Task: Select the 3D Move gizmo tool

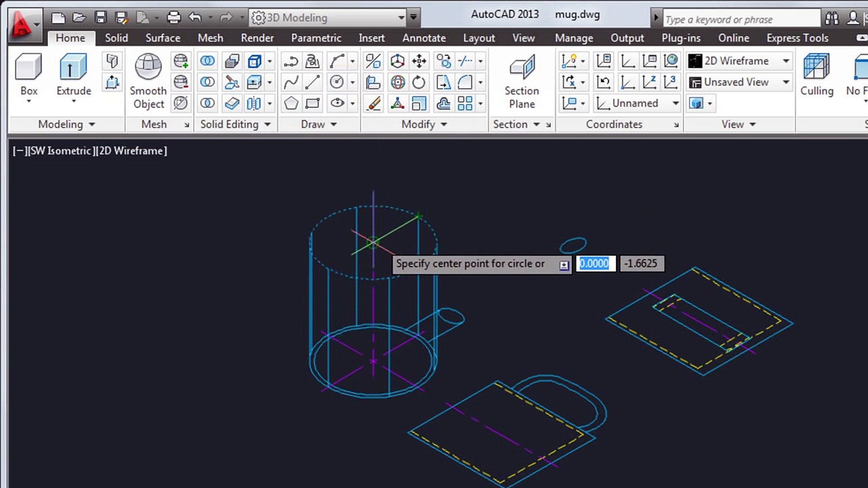Action: coord(397,61)
